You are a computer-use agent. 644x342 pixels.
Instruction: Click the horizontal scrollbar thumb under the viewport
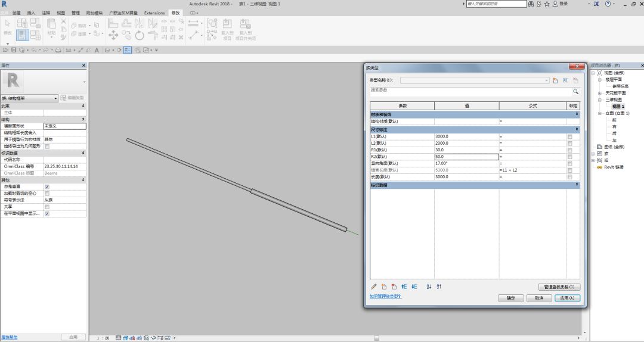(x=376, y=338)
